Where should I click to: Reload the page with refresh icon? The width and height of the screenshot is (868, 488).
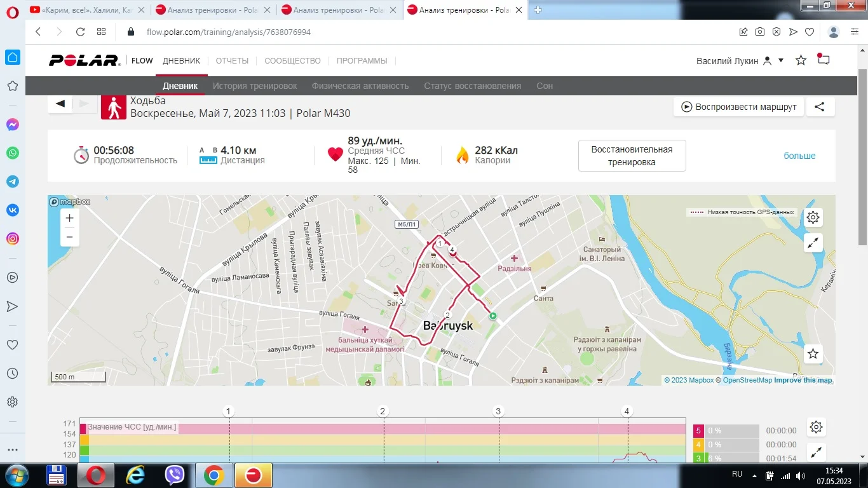(x=80, y=32)
